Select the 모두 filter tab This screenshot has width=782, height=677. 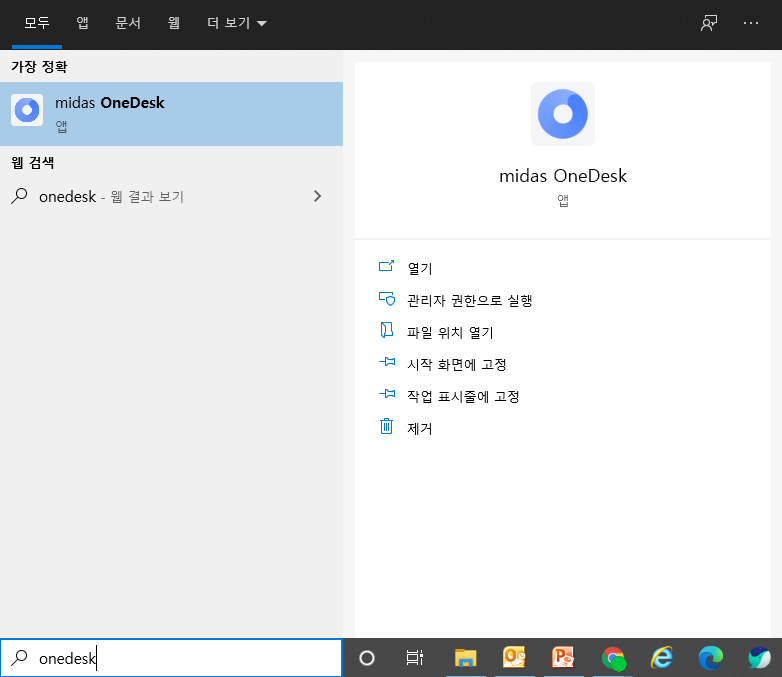36,23
